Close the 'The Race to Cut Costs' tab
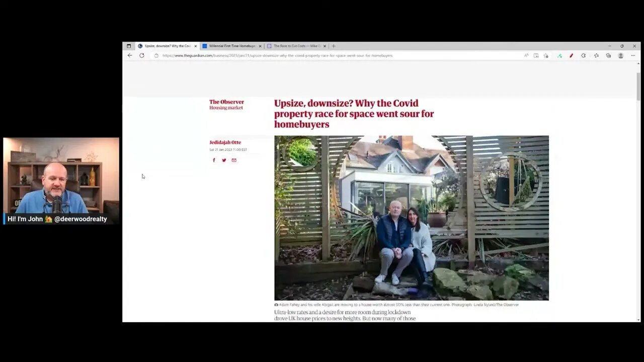Image resolution: width=644 pixels, height=362 pixels. [x=325, y=46]
